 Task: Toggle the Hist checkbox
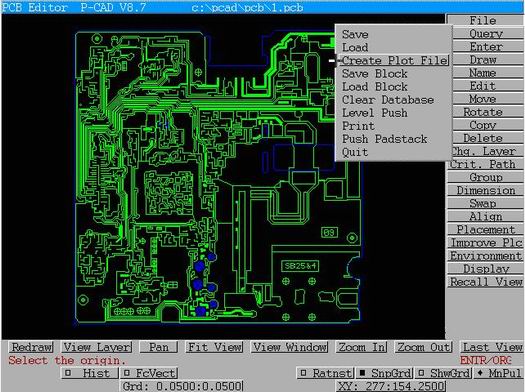click(x=90, y=373)
